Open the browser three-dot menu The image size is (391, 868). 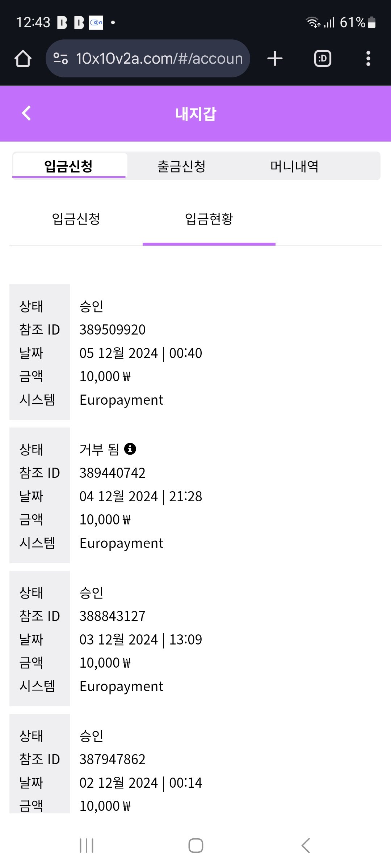pyautogui.click(x=368, y=59)
